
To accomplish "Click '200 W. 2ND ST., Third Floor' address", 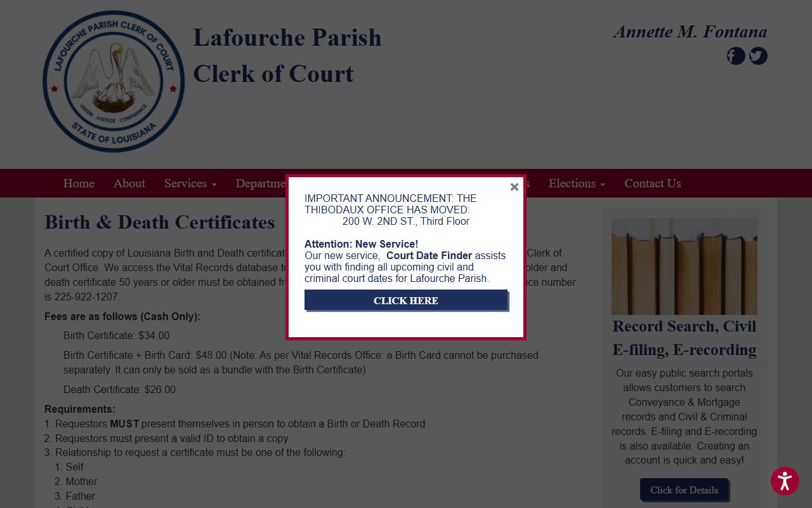I will point(406,221).
